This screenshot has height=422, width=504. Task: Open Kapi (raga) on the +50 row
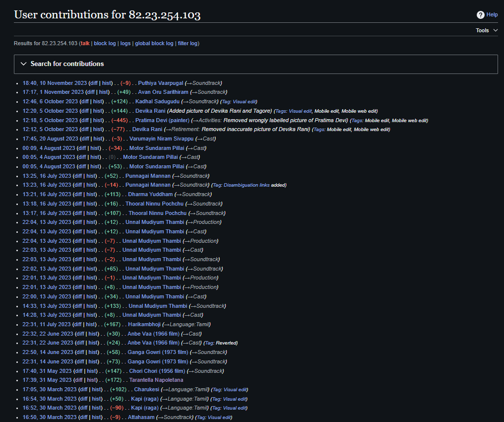(145, 399)
